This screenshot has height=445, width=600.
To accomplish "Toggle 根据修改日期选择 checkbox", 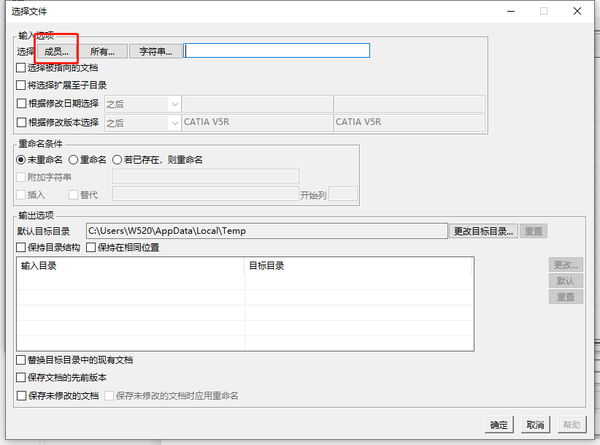I will (x=21, y=103).
